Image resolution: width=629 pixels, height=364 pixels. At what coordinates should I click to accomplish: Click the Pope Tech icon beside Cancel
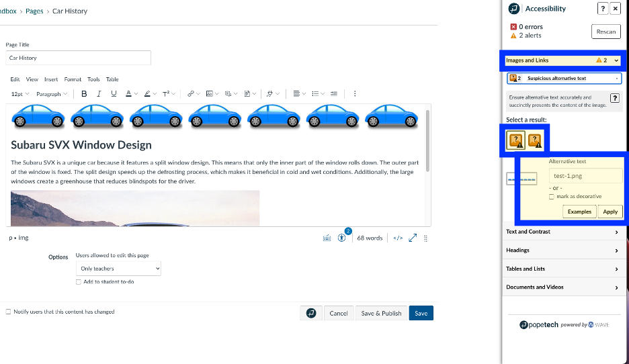click(x=311, y=313)
